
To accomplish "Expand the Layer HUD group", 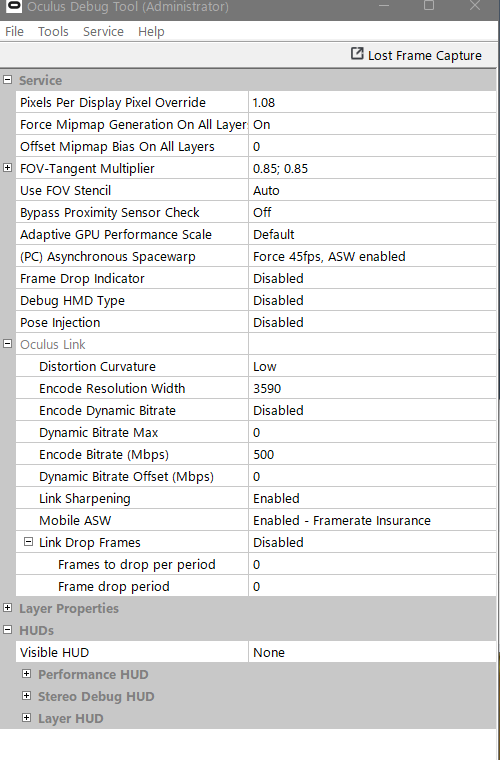I will pyautogui.click(x=27, y=718).
